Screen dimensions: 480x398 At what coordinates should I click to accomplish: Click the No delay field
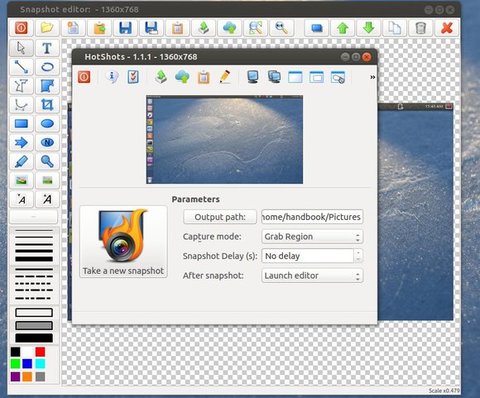click(x=308, y=256)
